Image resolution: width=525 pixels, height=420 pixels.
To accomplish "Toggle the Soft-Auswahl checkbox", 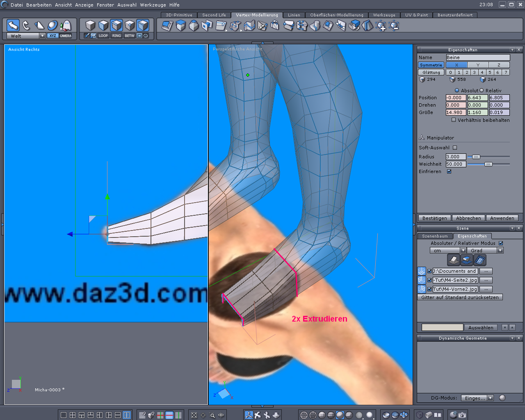I will point(455,148).
